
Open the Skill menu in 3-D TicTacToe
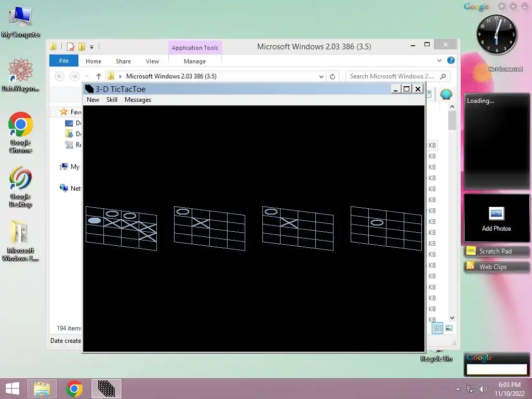tap(112, 100)
